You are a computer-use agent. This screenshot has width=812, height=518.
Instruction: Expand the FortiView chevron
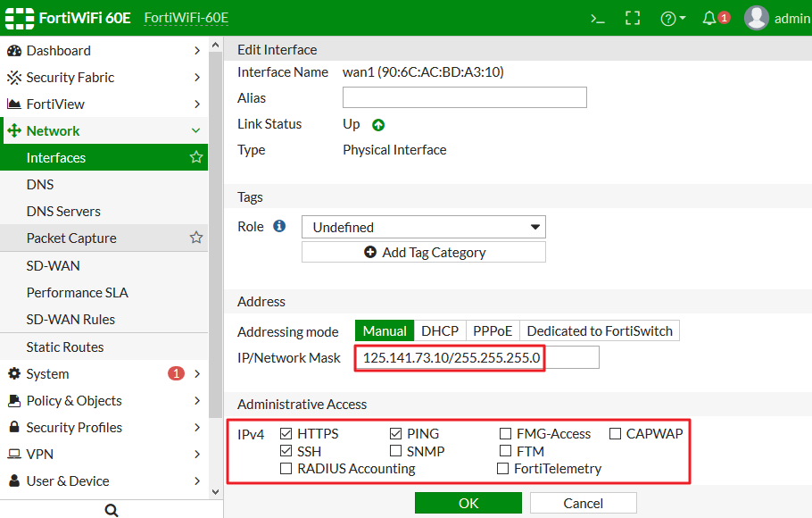click(197, 104)
